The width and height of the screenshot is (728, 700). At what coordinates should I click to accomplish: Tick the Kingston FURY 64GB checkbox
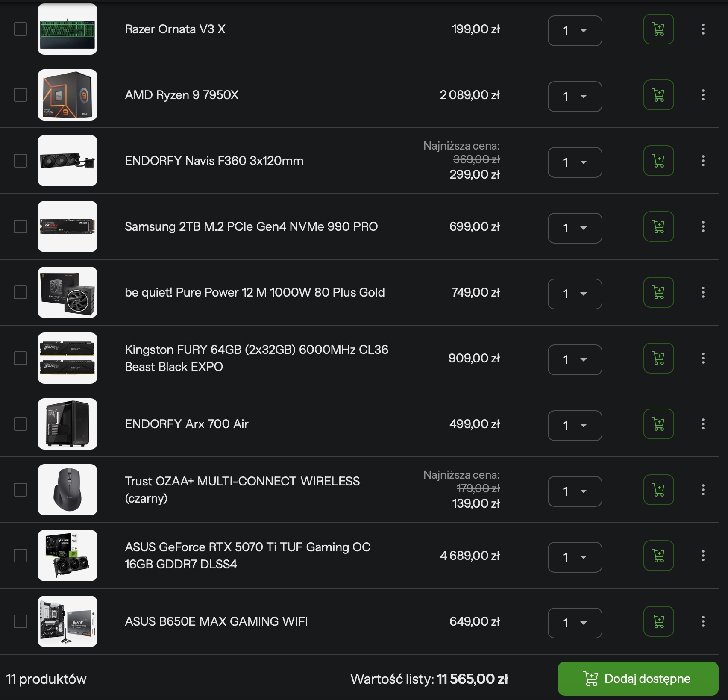[x=21, y=358]
